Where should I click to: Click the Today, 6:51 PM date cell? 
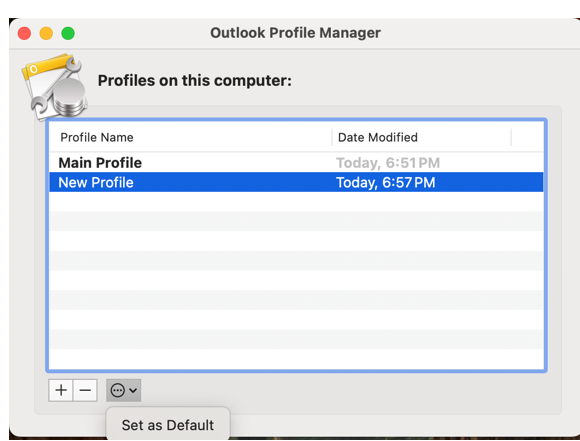[x=388, y=163]
